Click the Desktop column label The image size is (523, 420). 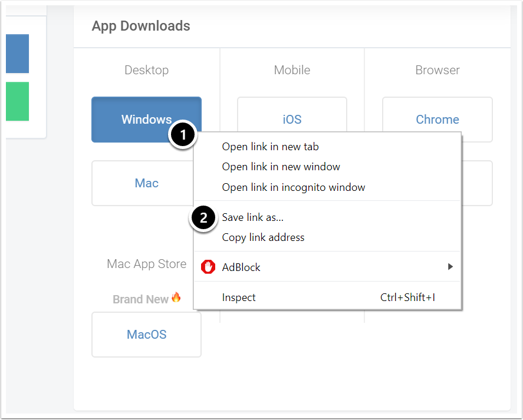coord(146,70)
